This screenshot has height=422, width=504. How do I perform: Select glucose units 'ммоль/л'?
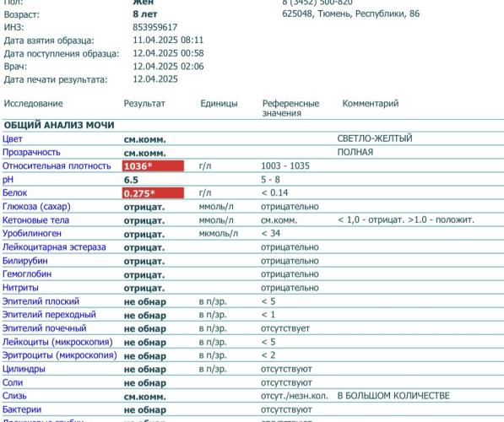[216, 206]
